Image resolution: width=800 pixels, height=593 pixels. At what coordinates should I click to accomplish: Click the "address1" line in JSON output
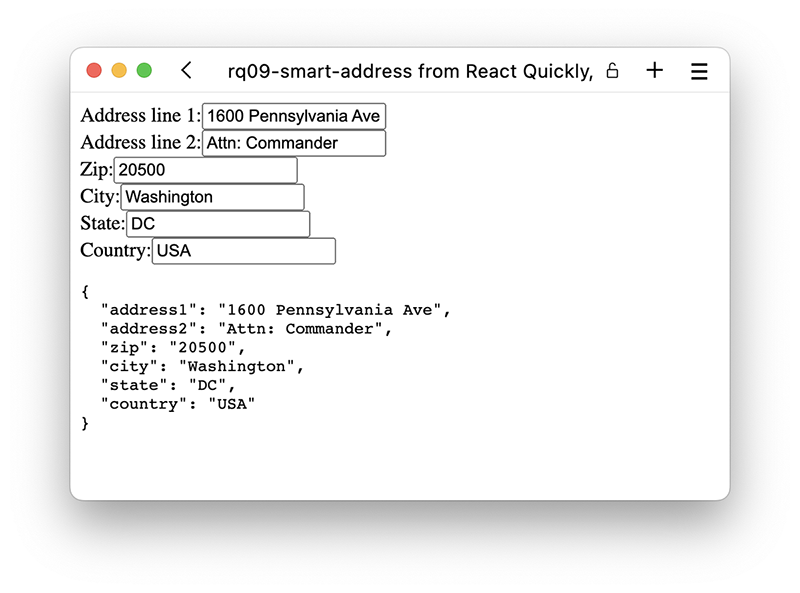pyautogui.click(x=276, y=310)
